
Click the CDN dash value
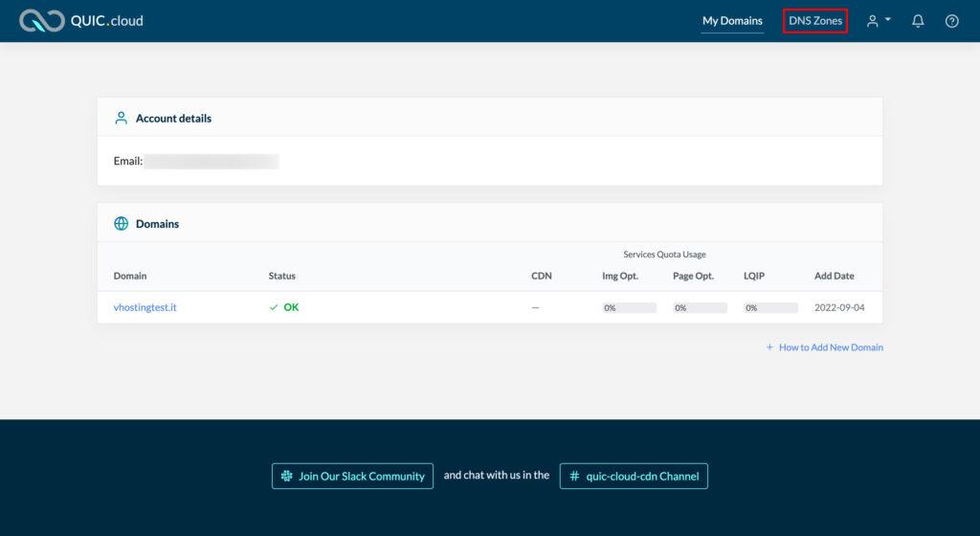pos(536,308)
